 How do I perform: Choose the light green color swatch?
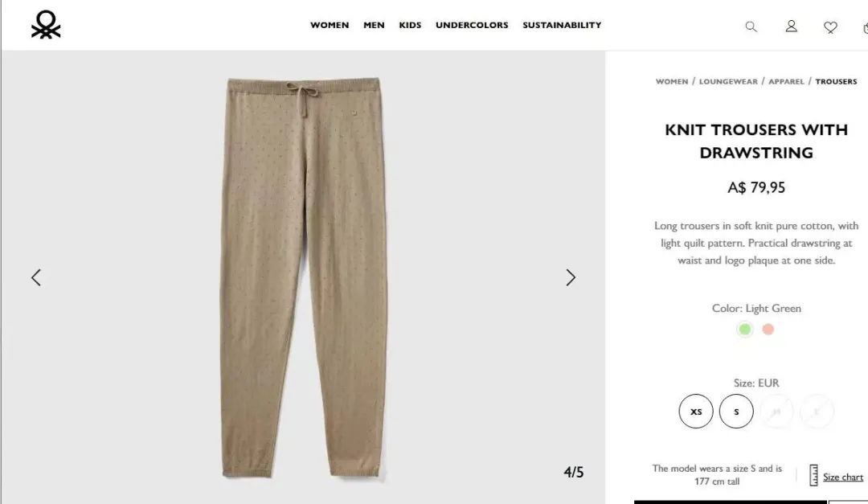[x=744, y=330]
